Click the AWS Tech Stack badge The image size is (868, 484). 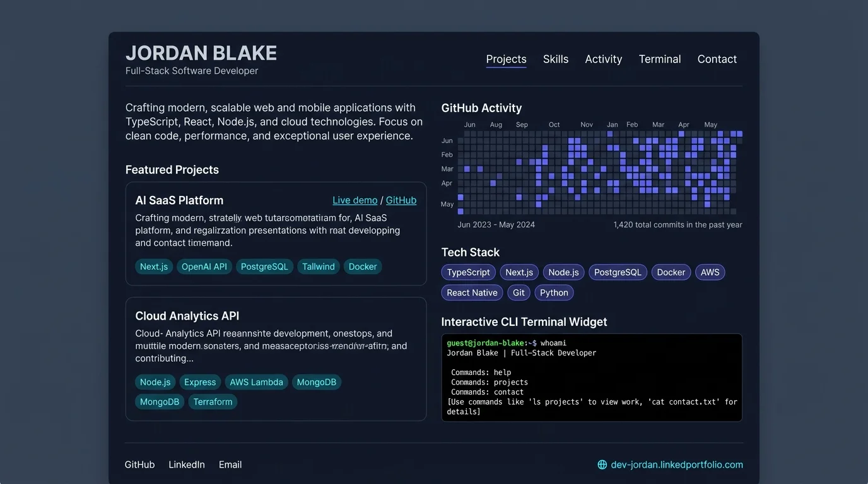click(710, 272)
